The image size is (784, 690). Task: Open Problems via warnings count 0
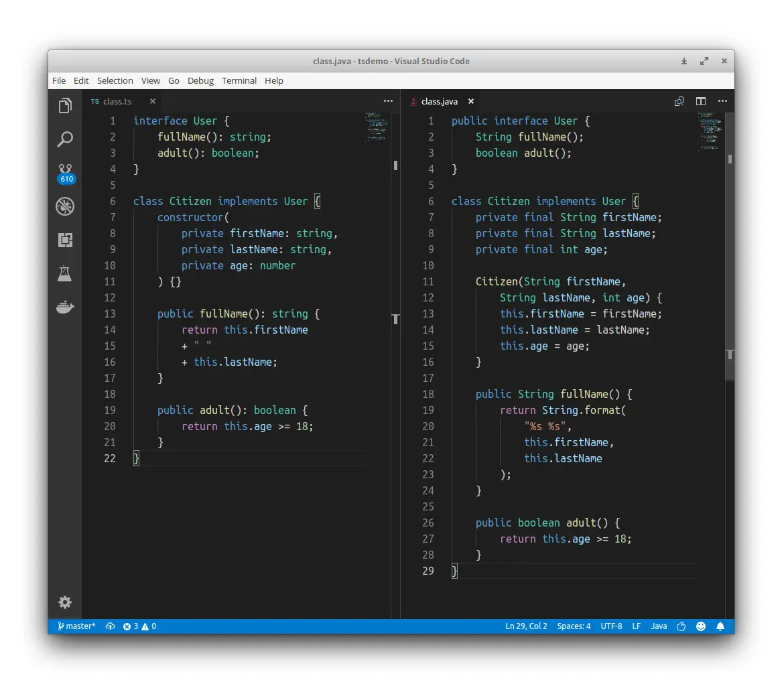coord(149,626)
